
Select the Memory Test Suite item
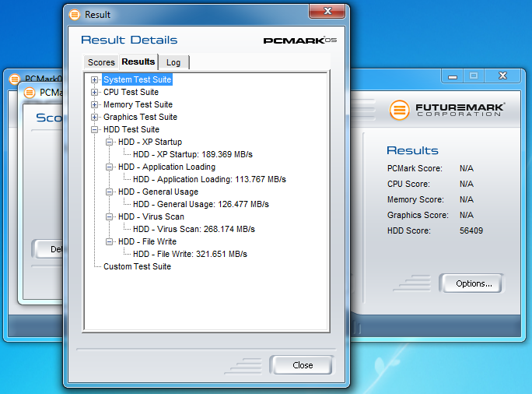point(138,104)
